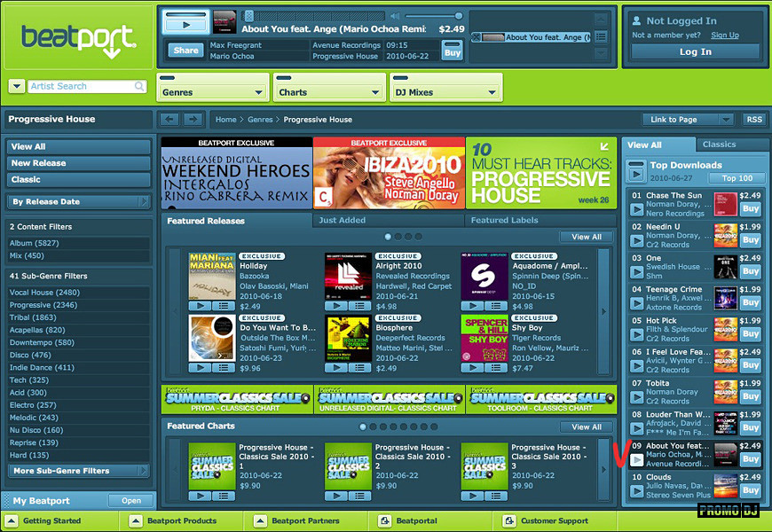Image resolution: width=772 pixels, height=532 pixels.
Task: Select the Vocal House sub-genre filter
Action: point(44,293)
